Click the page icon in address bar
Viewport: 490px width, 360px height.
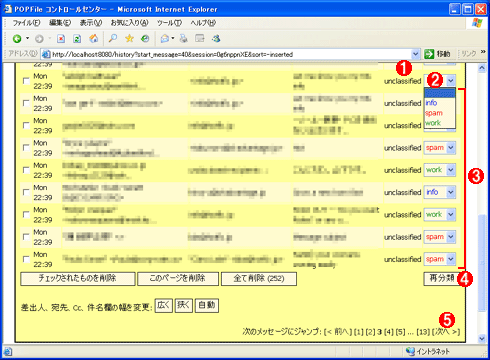pos(46,54)
